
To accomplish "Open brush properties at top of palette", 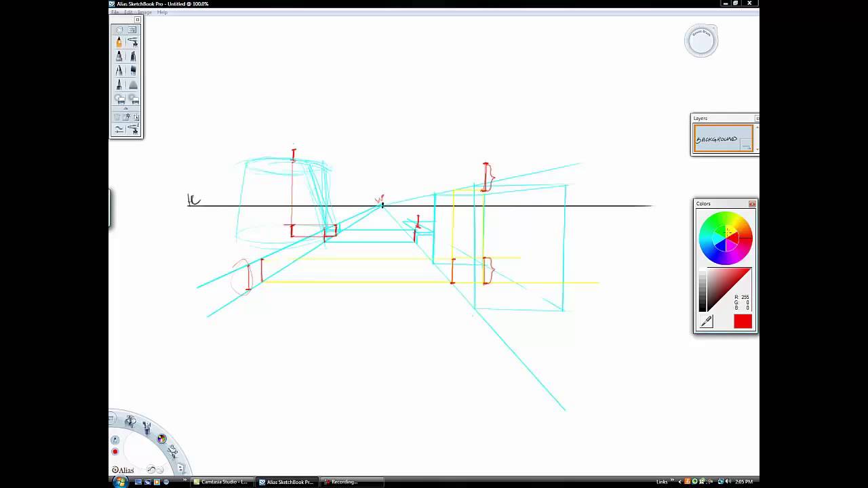I will tap(119, 30).
